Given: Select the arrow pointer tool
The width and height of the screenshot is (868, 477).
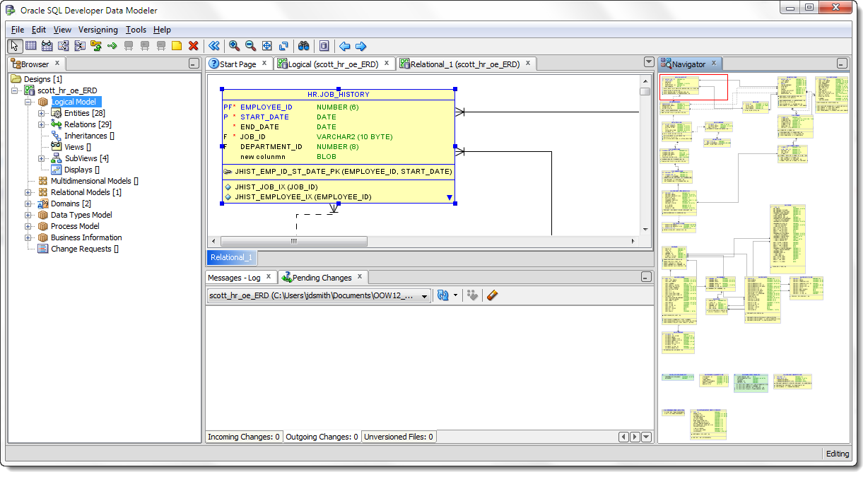Looking at the screenshot, I should click(15, 46).
